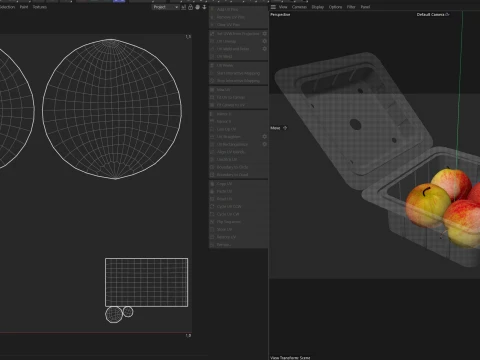Open UV Straighten settings gear
Screen dimensions: 480x360
[x=264, y=137]
